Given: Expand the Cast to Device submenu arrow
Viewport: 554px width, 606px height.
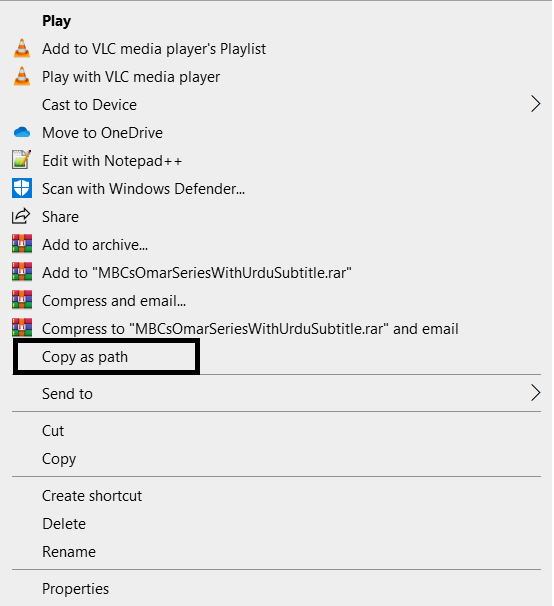Looking at the screenshot, I should point(535,104).
